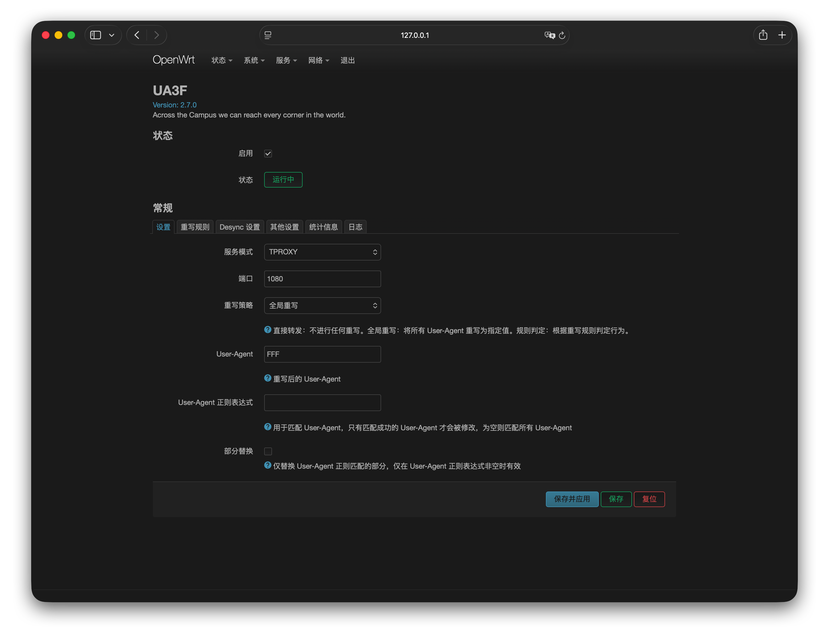Expand sidebar options chevron in toolbar
829x644 pixels.
(112, 35)
